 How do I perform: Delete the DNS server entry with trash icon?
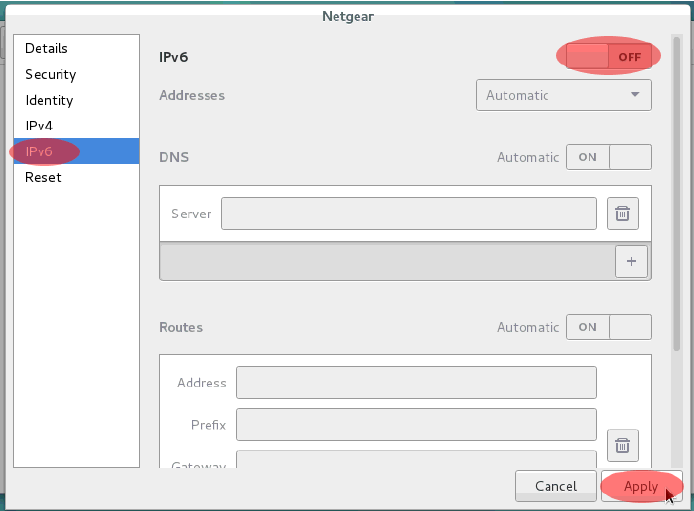622,214
